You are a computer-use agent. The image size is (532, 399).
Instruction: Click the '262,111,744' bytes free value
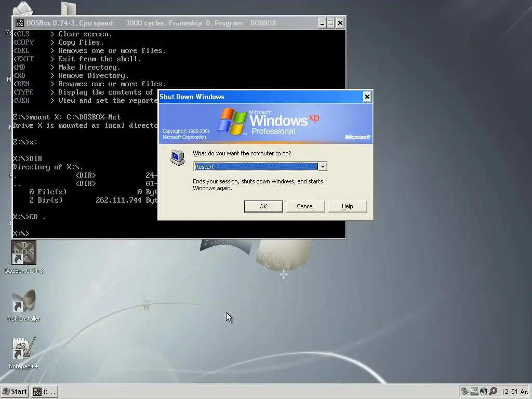[118, 200]
